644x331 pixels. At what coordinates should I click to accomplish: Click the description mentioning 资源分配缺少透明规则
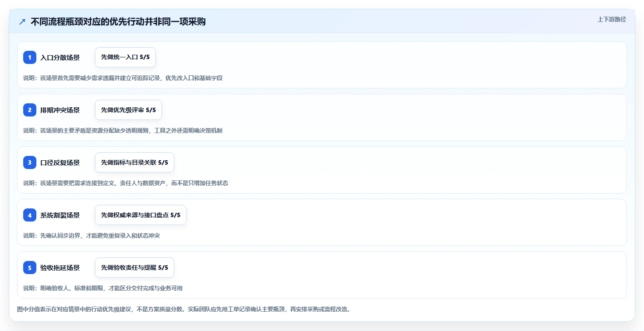pyautogui.click(x=123, y=130)
